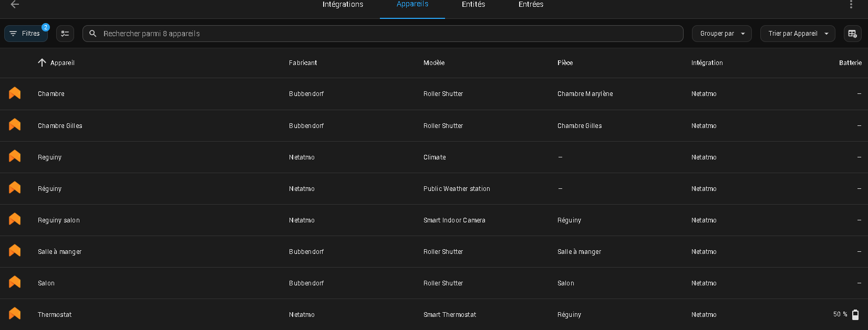Screen dimensions: 868x330
Task: Enter selection mode with the checklist icon
Action: point(65,34)
